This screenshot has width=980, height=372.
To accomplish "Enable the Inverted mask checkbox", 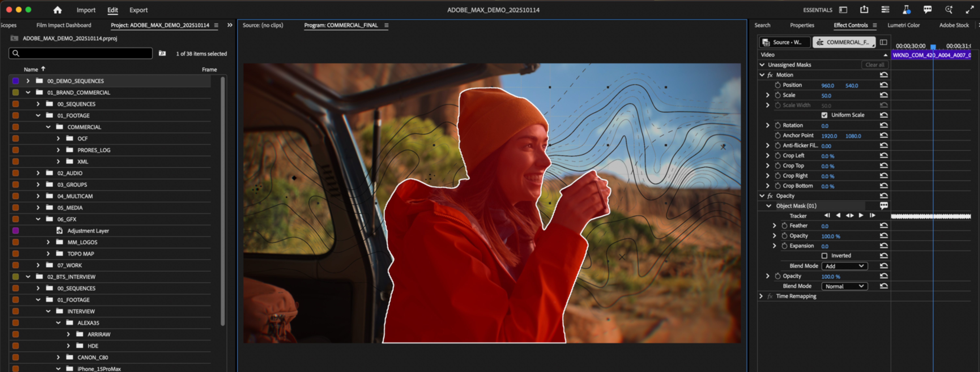I will click(x=824, y=256).
